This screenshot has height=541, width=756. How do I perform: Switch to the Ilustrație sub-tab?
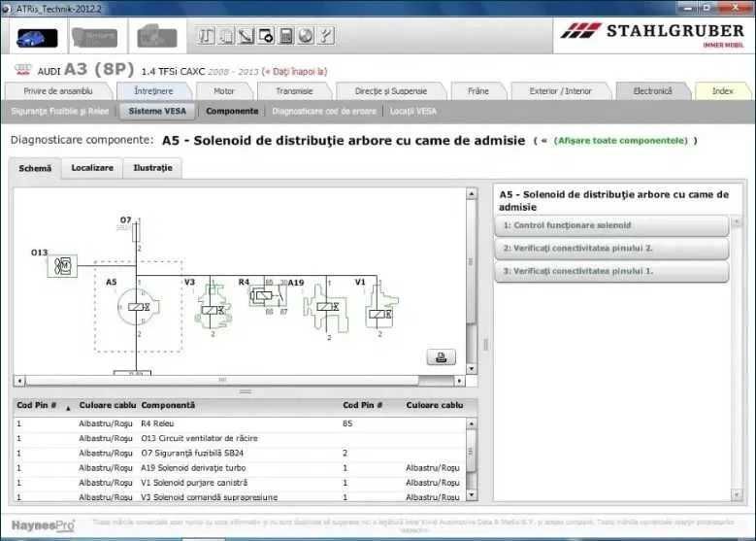tap(152, 168)
